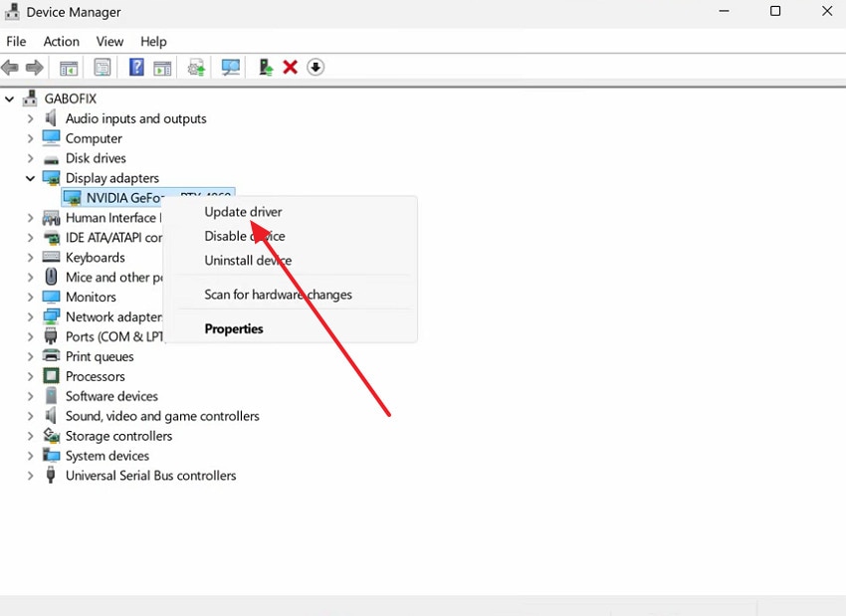Expand the Audio inputs and outputs node
Viewport: 846px width, 616px height.
[30, 118]
